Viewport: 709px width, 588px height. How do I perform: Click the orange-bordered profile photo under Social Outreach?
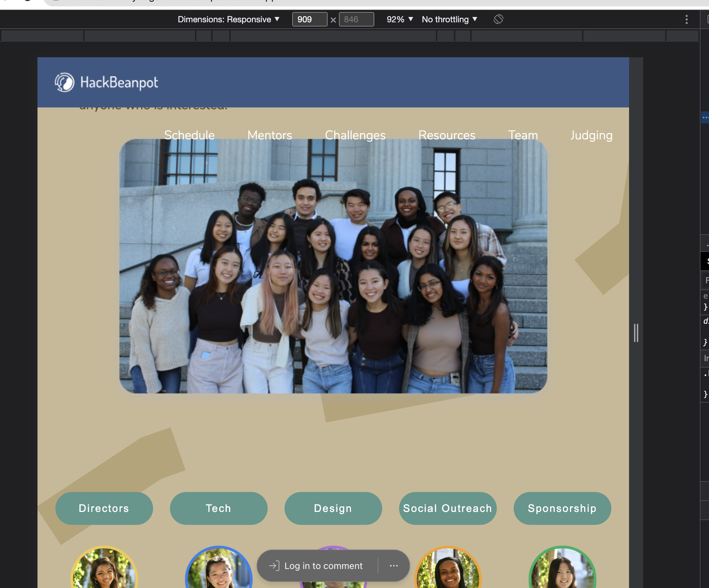(x=448, y=567)
